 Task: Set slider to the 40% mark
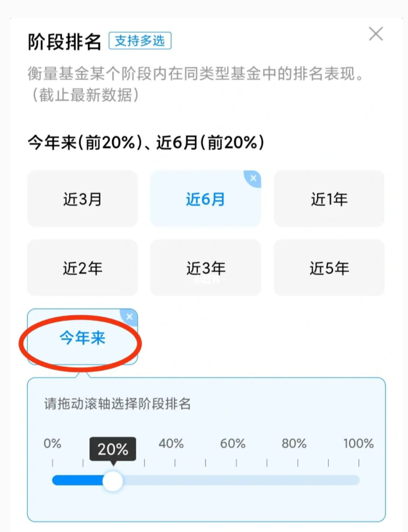point(175,480)
